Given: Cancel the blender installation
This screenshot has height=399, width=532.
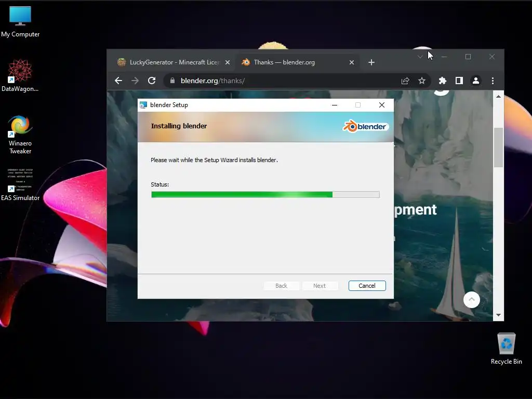Looking at the screenshot, I should click(367, 286).
